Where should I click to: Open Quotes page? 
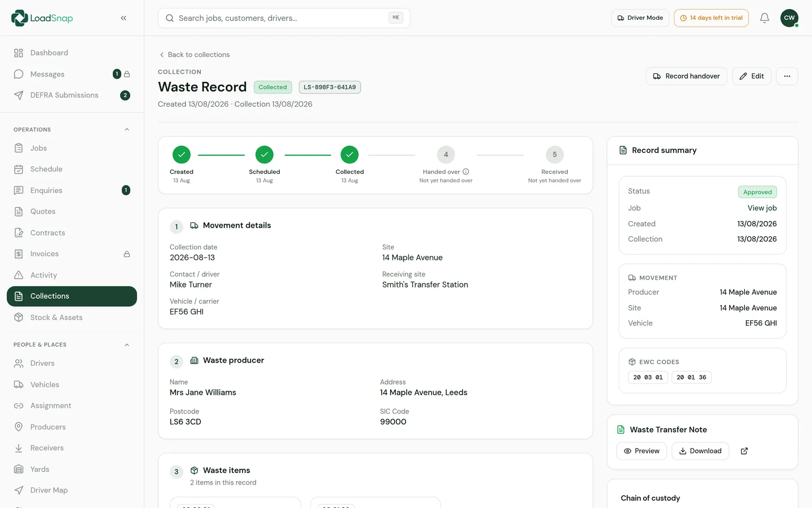(x=72, y=211)
